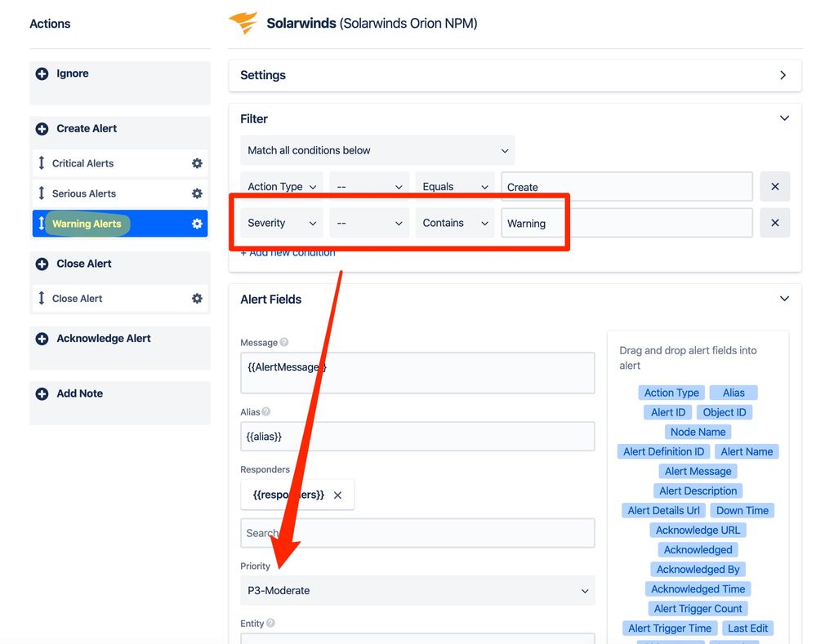
Task: Click the Last Edit field tag
Action: [x=748, y=629]
